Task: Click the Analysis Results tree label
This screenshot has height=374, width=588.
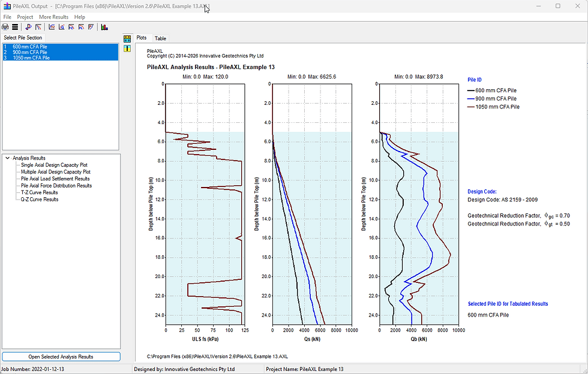Action: (29, 158)
